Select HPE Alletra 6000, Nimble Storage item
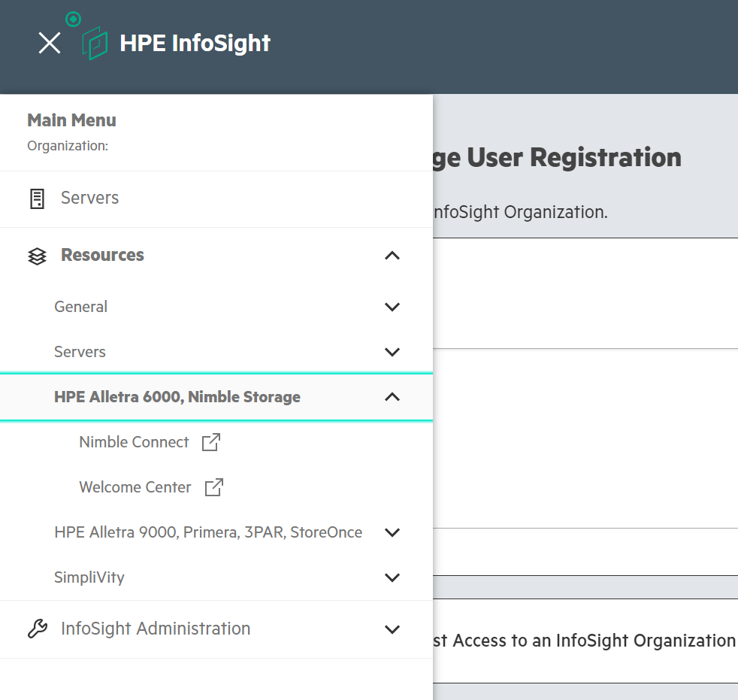The image size is (738, 700). pos(177,397)
